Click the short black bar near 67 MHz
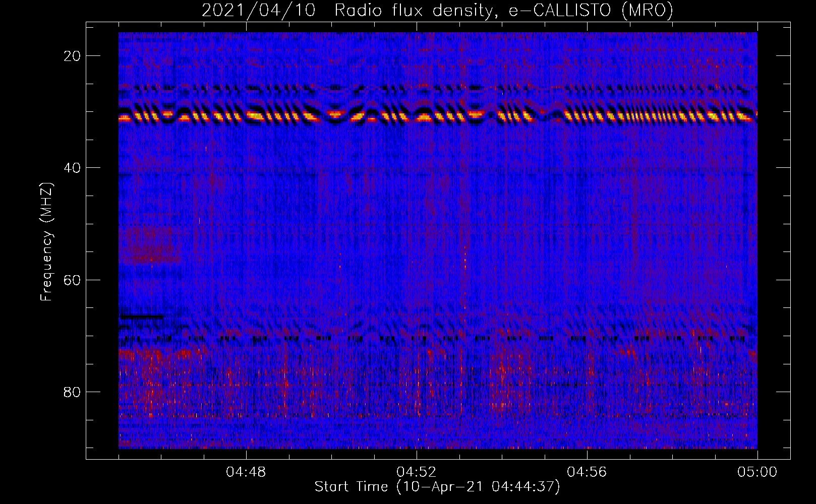816x504 pixels. coord(142,317)
